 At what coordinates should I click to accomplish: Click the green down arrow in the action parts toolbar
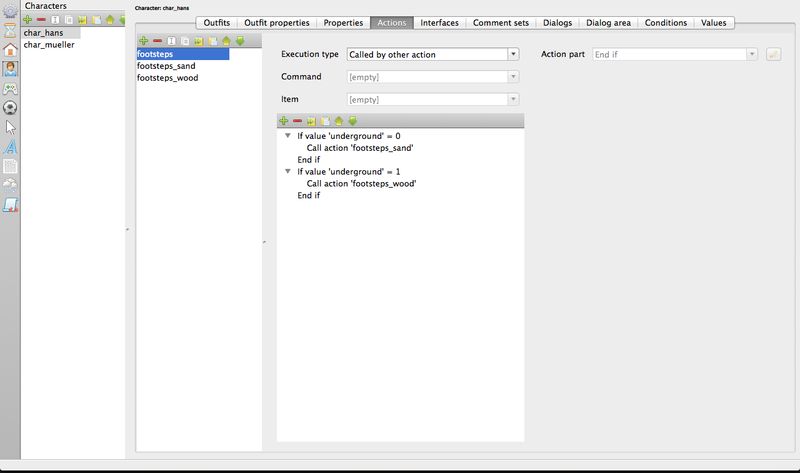point(352,120)
